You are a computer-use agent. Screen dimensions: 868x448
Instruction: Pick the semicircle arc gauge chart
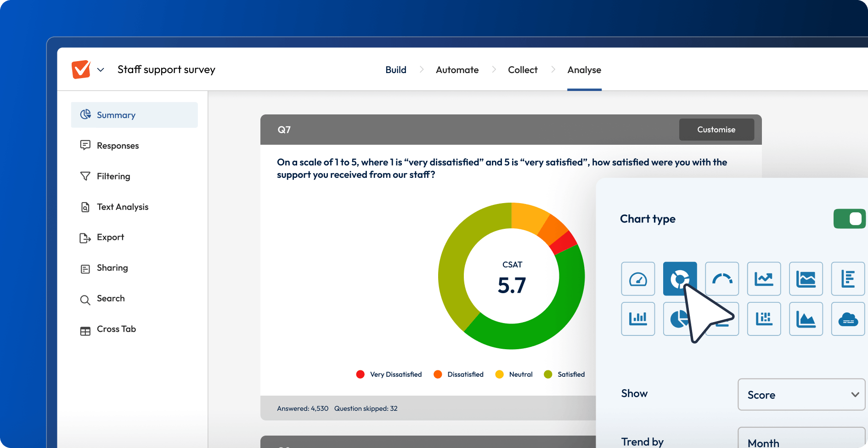[722, 279]
